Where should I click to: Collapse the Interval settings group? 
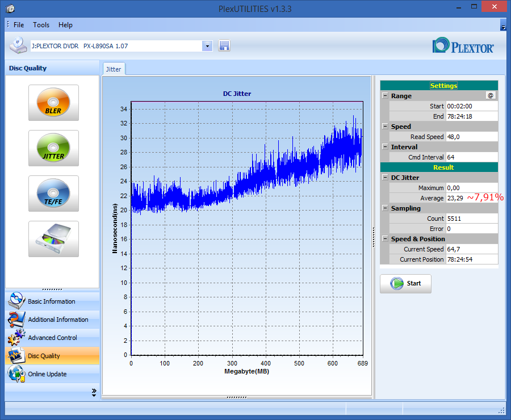[385, 146]
